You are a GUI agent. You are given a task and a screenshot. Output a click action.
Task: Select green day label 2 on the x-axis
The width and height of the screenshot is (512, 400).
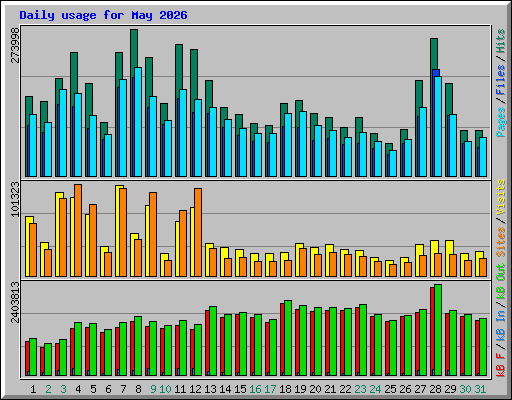click(x=48, y=389)
